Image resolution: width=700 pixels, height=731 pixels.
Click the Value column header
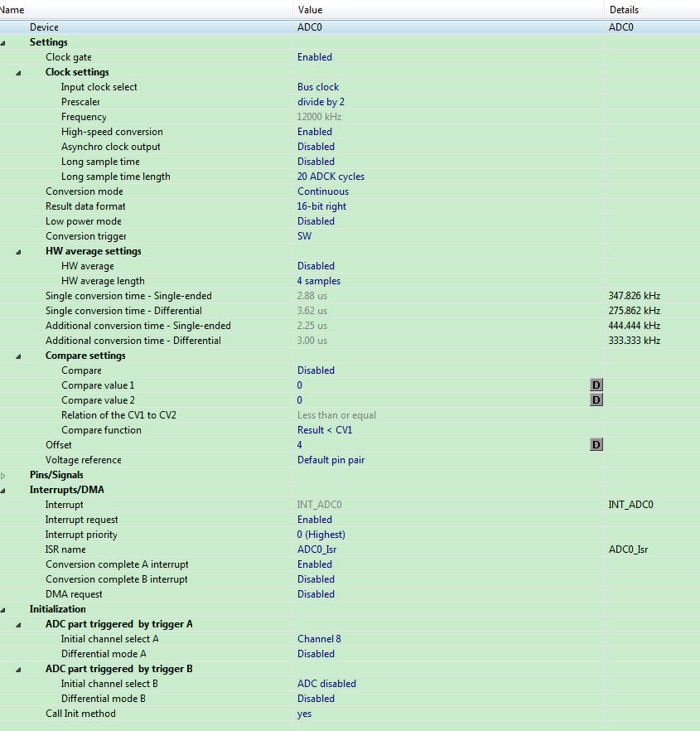pos(449,10)
